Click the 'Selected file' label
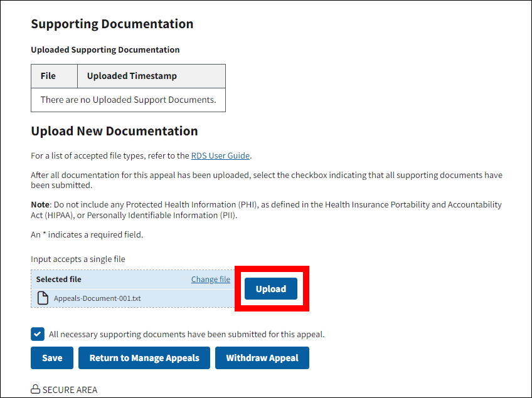 click(58, 280)
